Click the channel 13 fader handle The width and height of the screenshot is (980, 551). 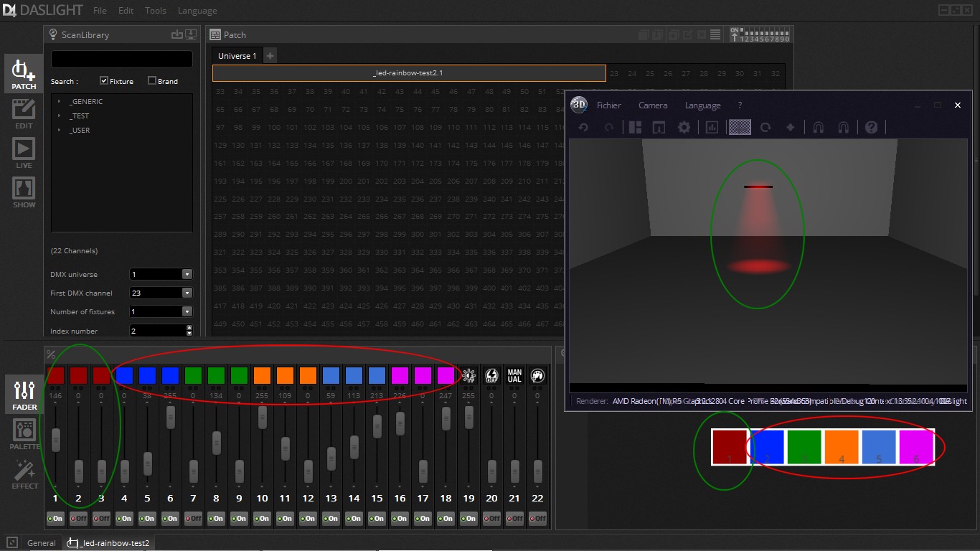click(331, 458)
